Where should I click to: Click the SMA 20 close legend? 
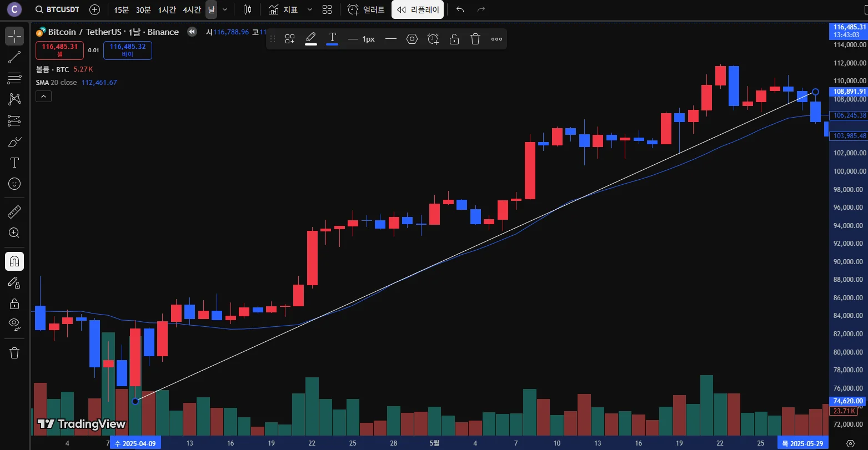pyautogui.click(x=57, y=82)
